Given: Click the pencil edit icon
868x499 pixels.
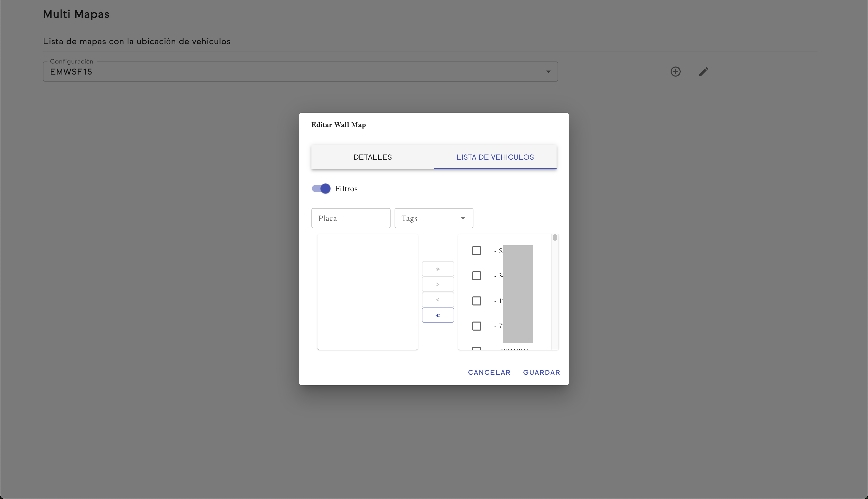Looking at the screenshot, I should pyautogui.click(x=703, y=72).
